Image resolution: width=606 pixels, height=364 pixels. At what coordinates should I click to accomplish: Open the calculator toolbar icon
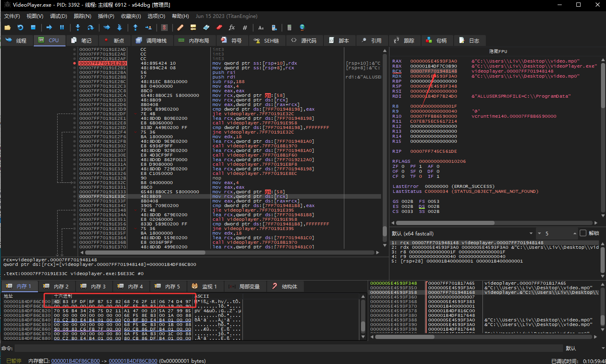click(289, 28)
